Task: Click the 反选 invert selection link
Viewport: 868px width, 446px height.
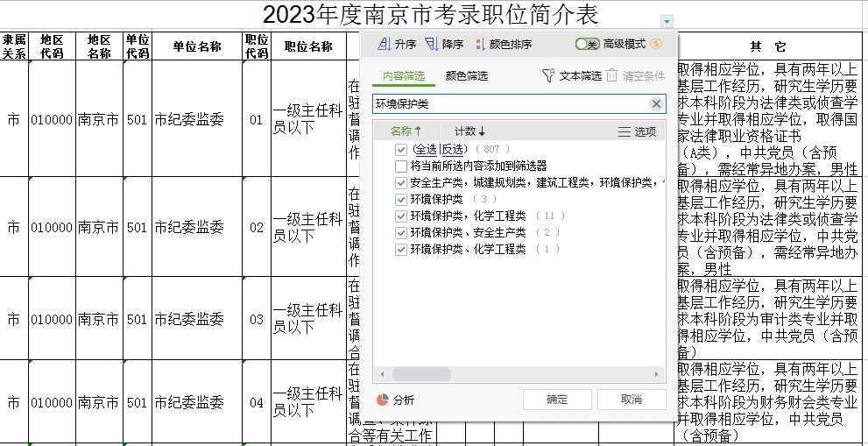Action: pyautogui.click(x=453, y=150)
